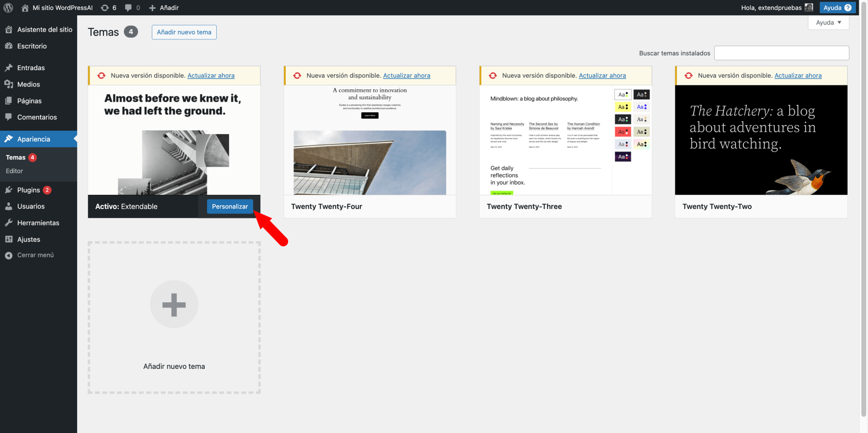868x433 pixels.
Task: Open the comments bubble icon in admin bar
Action: coord(128,8)
